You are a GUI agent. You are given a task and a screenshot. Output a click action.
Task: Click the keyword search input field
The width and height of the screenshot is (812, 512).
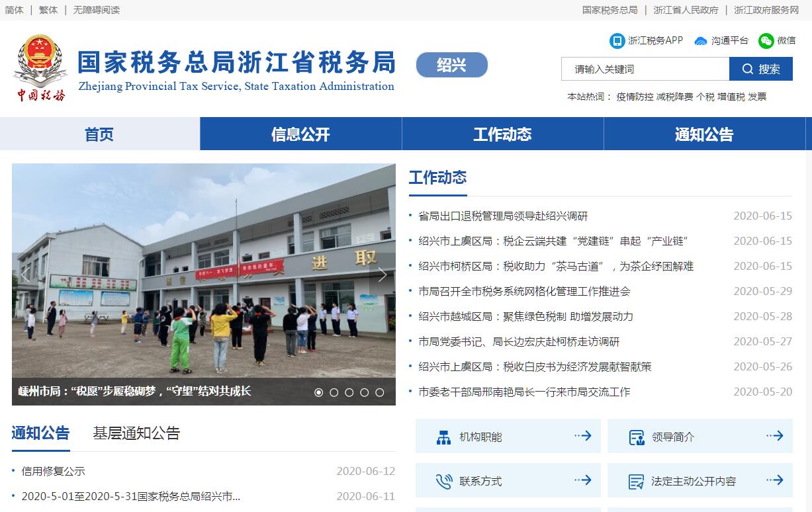click(645, 69)
